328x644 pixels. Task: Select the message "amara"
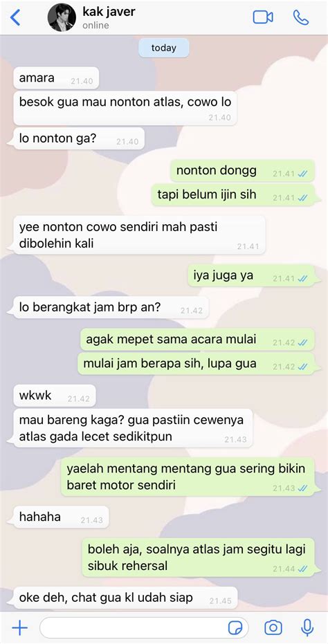coord(56,78)
